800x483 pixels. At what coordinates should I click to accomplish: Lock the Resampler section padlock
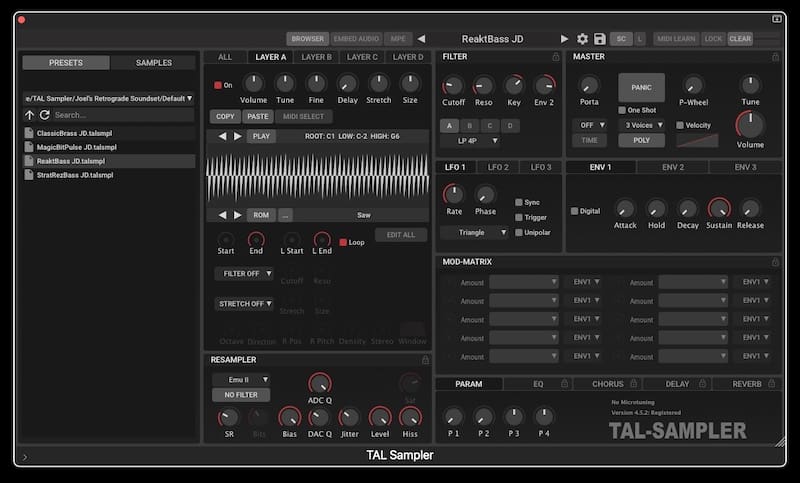click(426, 360)
